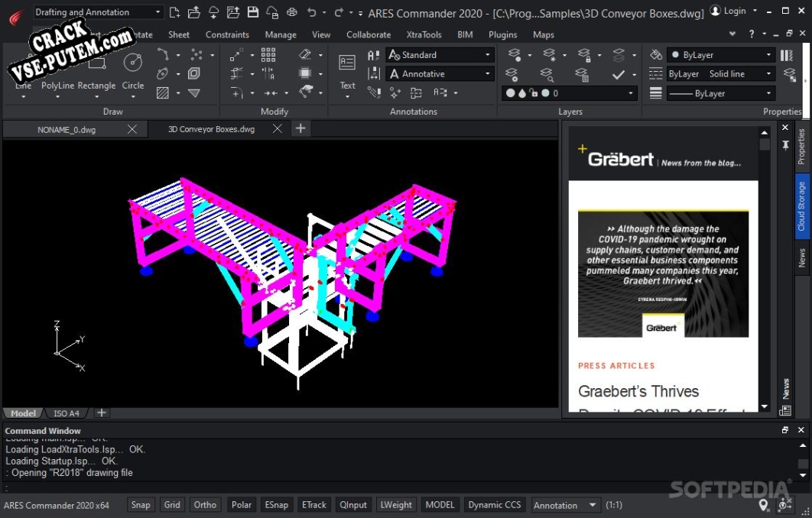Save the drawing with the floppy disk icon
Image resolution: width=812 pixels, height=518 pixels.
253,12
